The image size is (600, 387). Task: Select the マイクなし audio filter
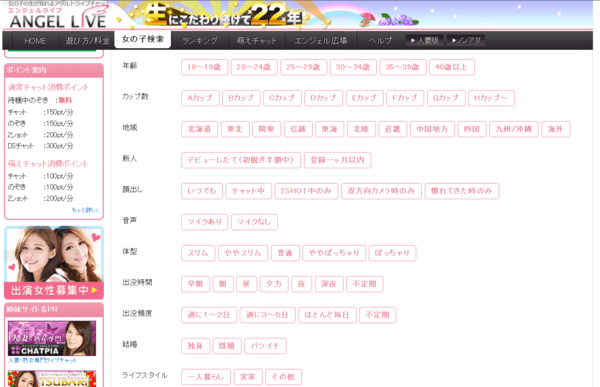click(x=254, y=222)
